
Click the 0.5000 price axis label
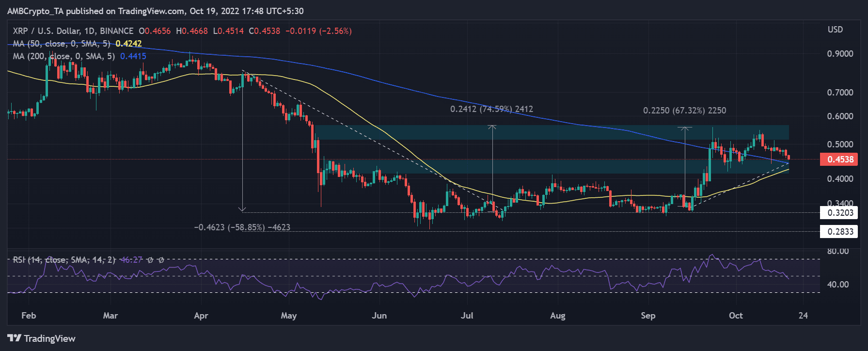[840, 144]
